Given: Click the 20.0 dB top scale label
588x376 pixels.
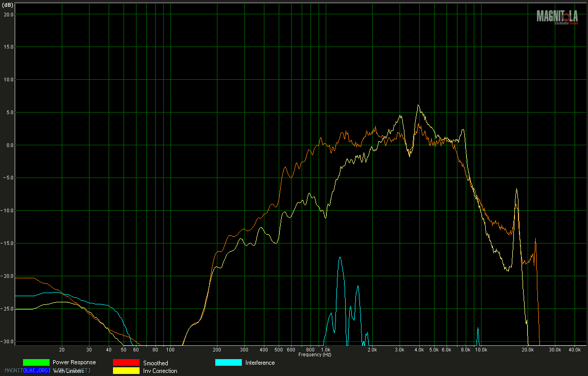Looking at the screenshot, I should click(x=8, y=14).
